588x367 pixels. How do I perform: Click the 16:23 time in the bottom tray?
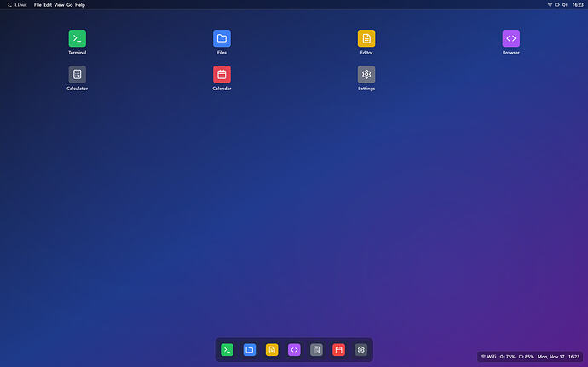click(x=574, y=357)
